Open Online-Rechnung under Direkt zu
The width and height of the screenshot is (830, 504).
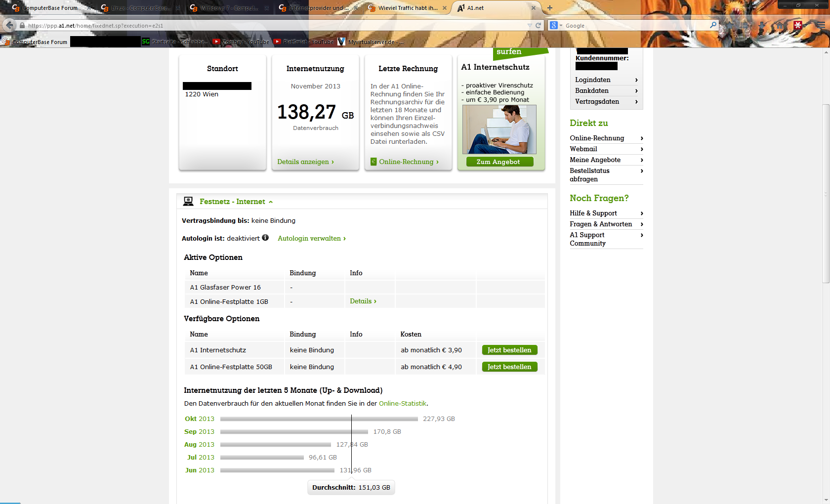pos(606,138)
